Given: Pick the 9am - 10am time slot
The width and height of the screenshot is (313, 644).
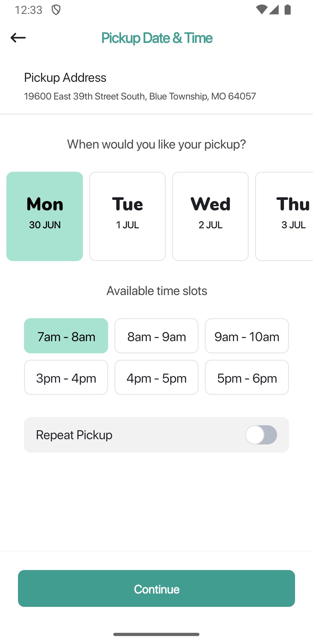Looking at the screenshot, I should pyautogui.click(x=247, y=336).
